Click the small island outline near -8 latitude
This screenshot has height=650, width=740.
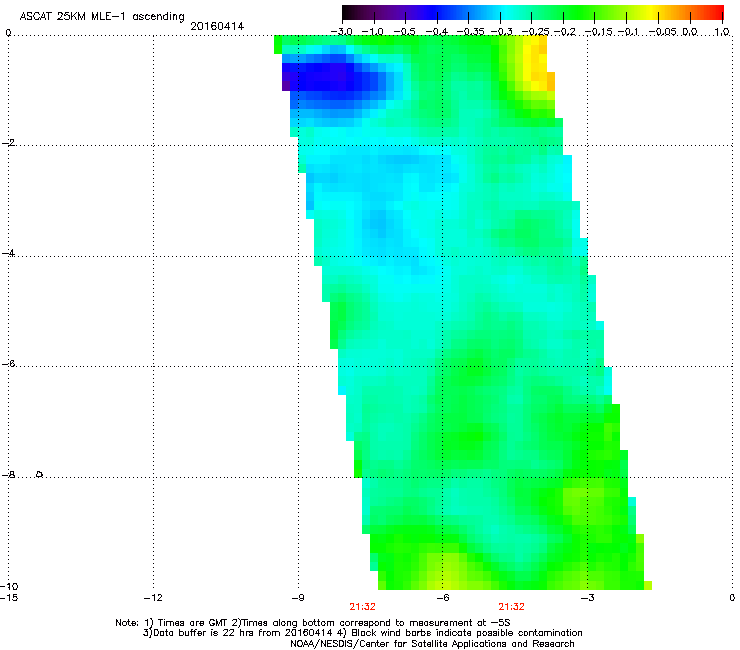pyautogui.click(x=40, y=473)
